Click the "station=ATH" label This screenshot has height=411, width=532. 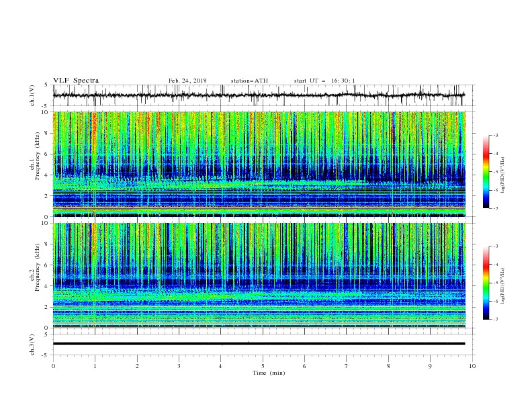pyautogui.click(x=249, y=81)
